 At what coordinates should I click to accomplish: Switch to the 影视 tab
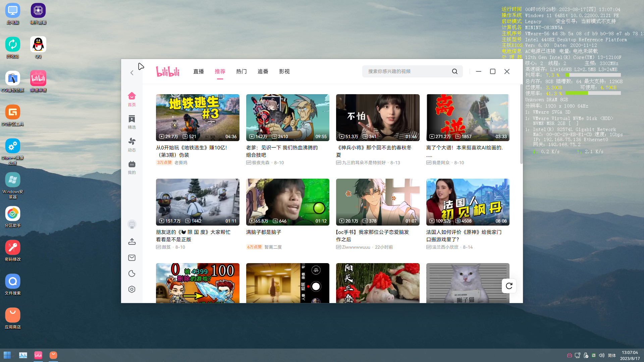pos(284,71)
